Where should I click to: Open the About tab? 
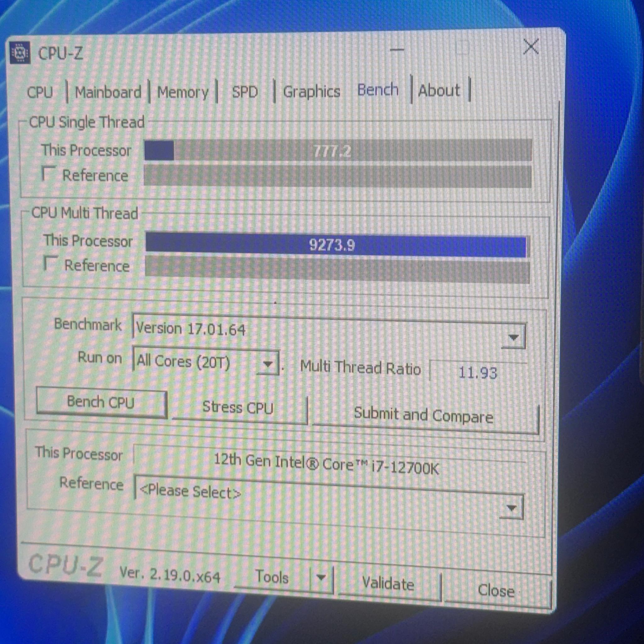tap(439, 90)
